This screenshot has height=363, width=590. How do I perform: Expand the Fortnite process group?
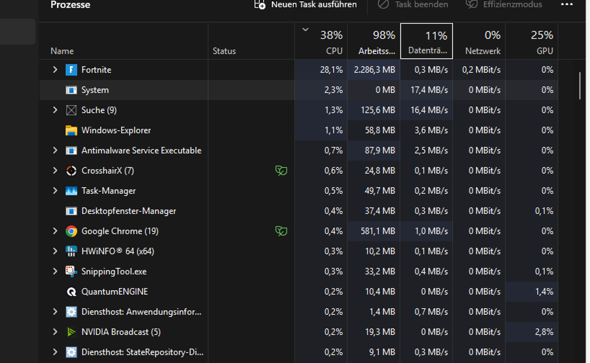click(x=55, y=70)
